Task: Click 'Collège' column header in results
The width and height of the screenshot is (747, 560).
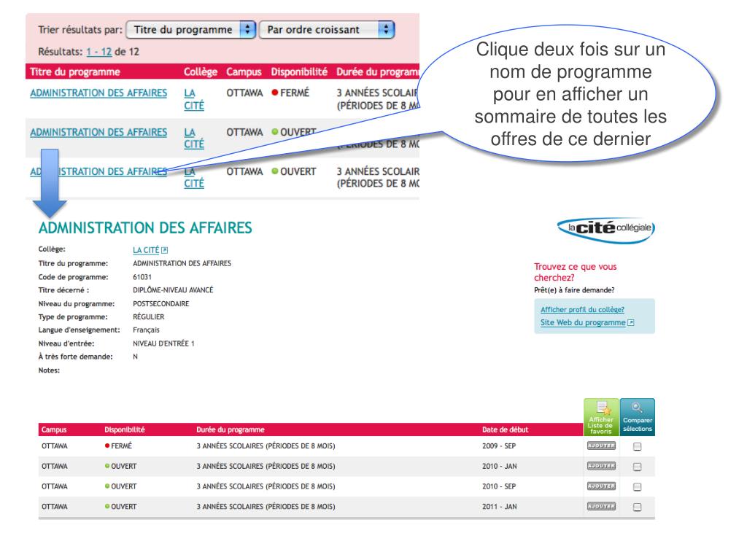Action: tap(201, 72)
